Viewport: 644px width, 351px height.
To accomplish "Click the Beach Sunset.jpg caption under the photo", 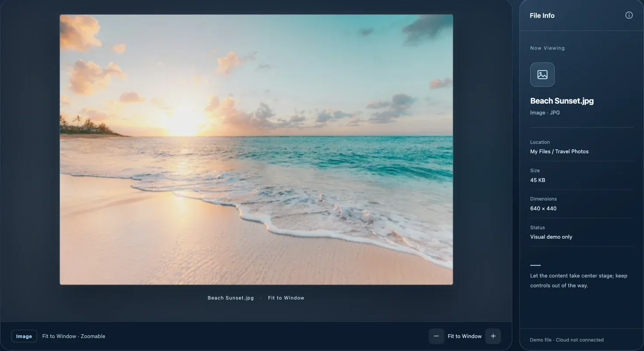I will point(231,298).
